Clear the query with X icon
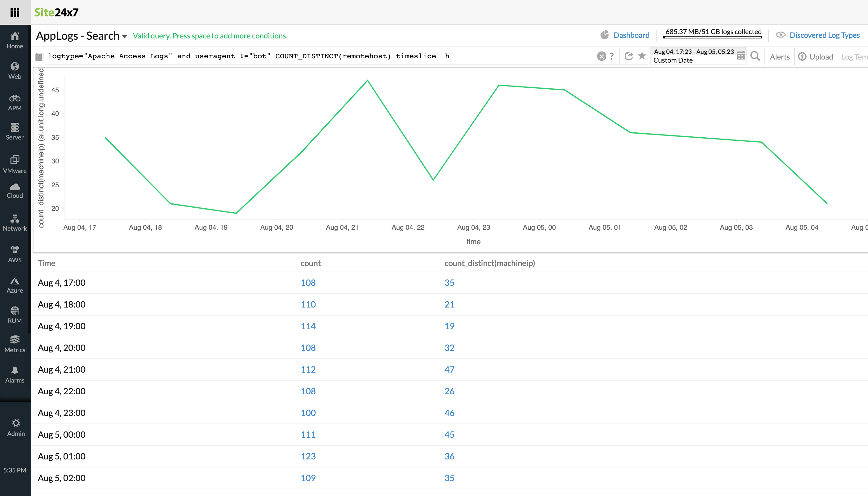Image resolution: width=868 pixels, height=496 pixels. 601,56
